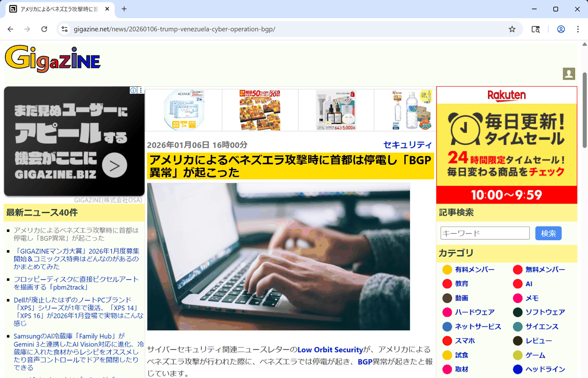
Task: Open the first latest-news link about Venezuela
Action: tap(76, 234)
